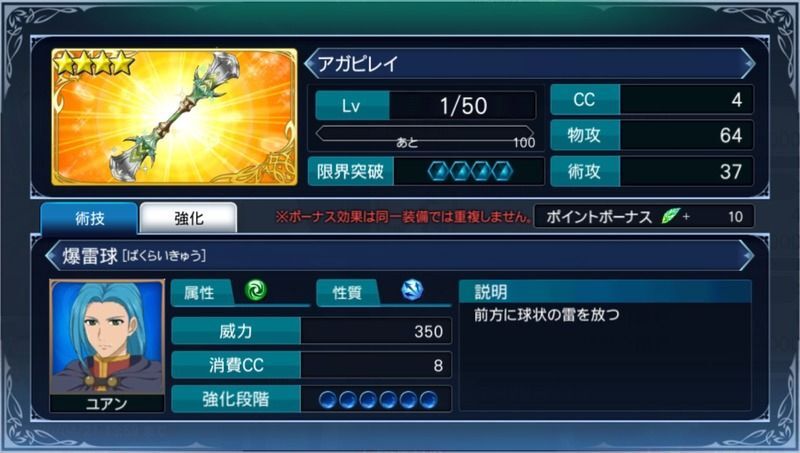Click the left arrow beside 爆雷球
This screenshot has height=453, width=800.
(52, 256)
